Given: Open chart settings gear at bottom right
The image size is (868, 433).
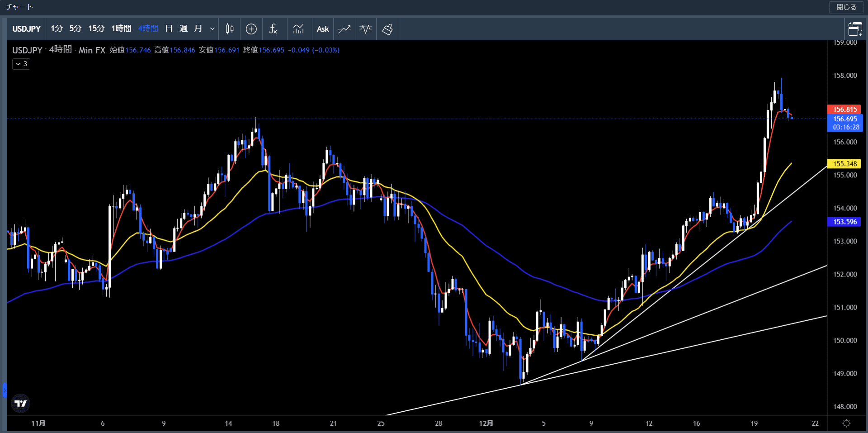Looking at the screenshot, I should pyautogui.click(x=846, y=423).
